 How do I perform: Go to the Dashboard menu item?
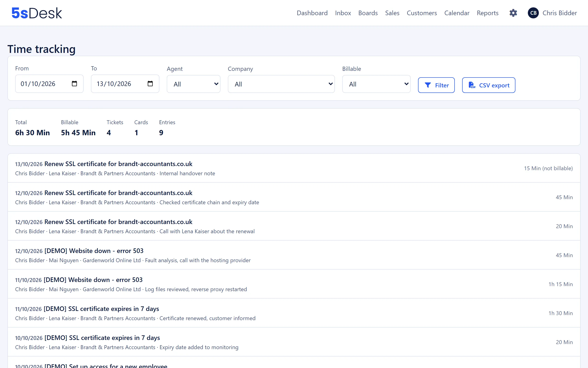pos(312,13)
